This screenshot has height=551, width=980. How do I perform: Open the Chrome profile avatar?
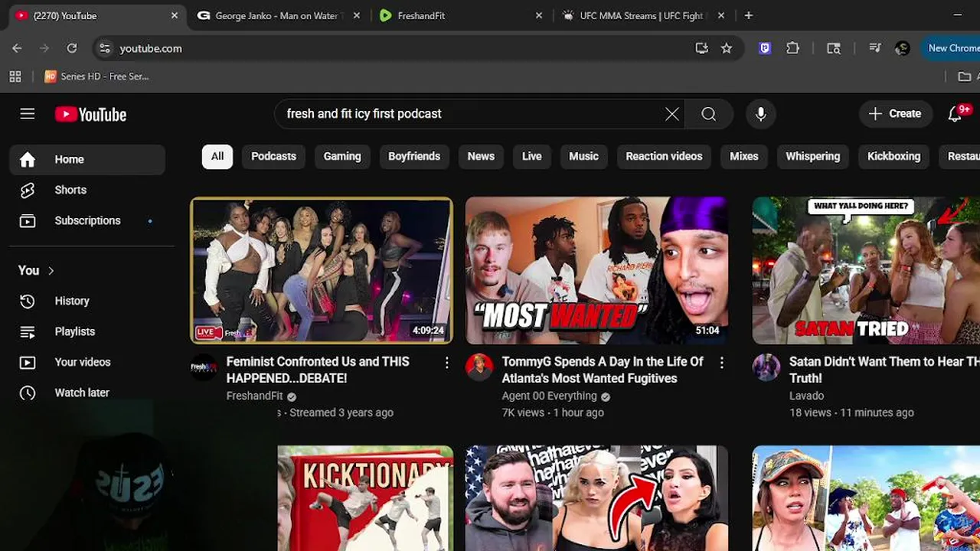click(x=903, y=48)
